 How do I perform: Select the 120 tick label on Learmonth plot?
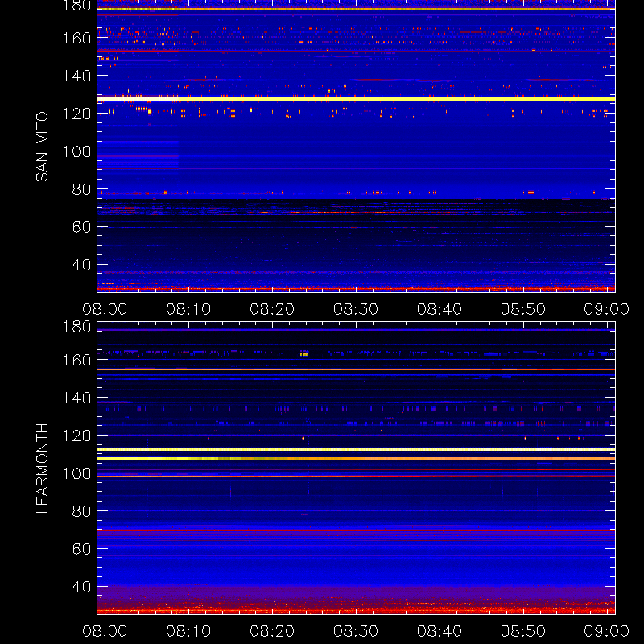76,436
